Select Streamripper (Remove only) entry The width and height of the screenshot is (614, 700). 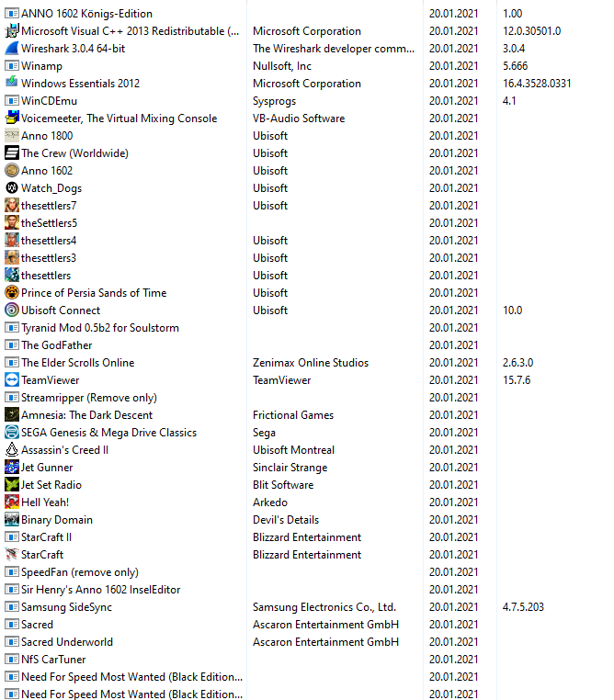click(89, 398)
